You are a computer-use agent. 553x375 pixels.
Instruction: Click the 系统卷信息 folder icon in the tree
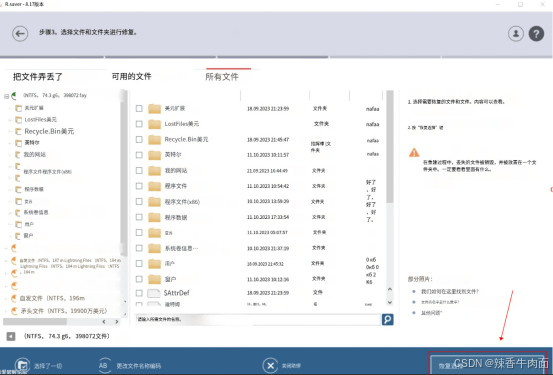pos(18,213)
